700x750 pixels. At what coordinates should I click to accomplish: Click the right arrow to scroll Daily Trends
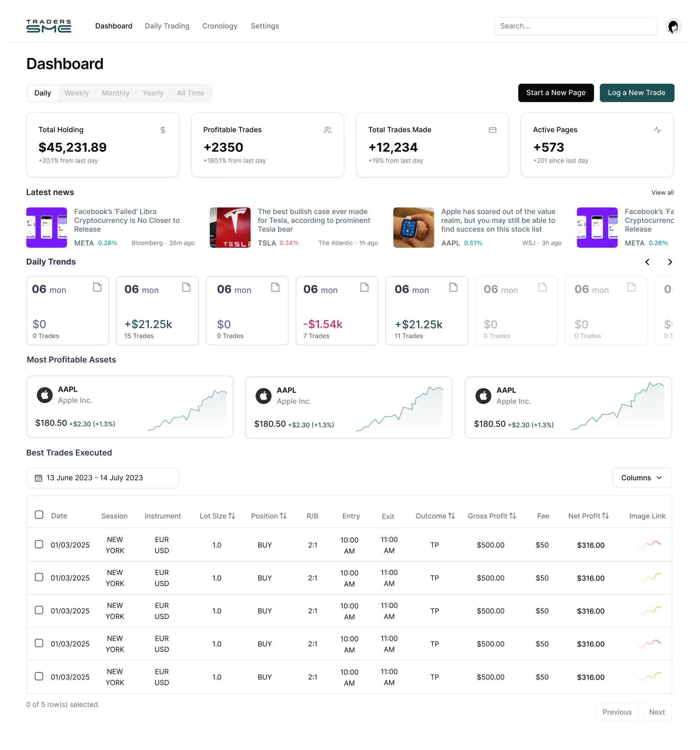pyautogui.click(x=670, y=262)
